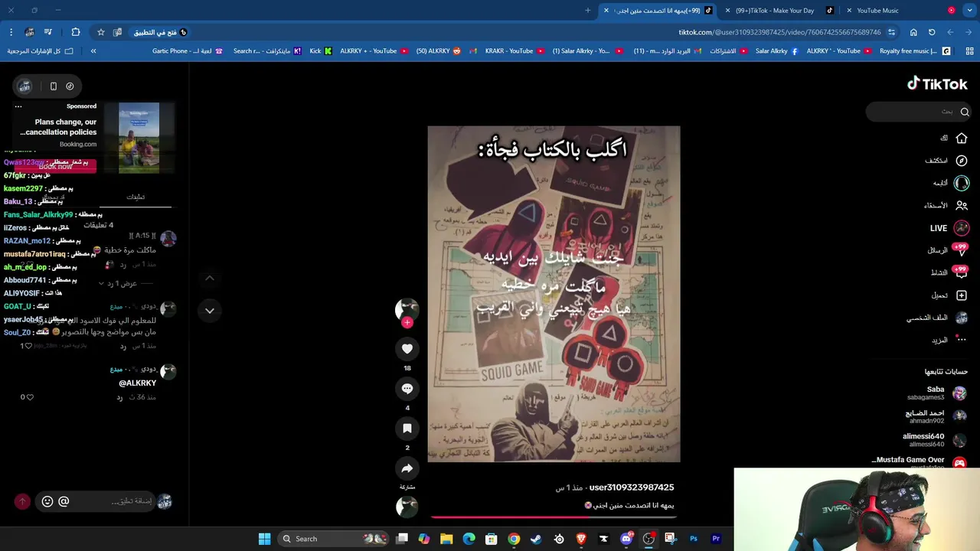This screenshot has height=551, width=980.
Task: Bookmark page with star icon
Action: (100, 32)
